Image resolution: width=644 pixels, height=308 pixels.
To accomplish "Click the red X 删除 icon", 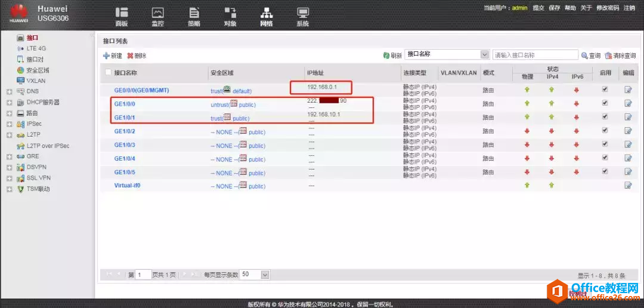I will tap(130, 55).
